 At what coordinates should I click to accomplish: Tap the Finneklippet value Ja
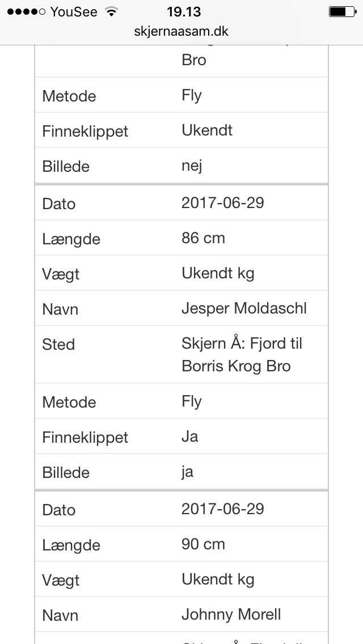[190, 436]
